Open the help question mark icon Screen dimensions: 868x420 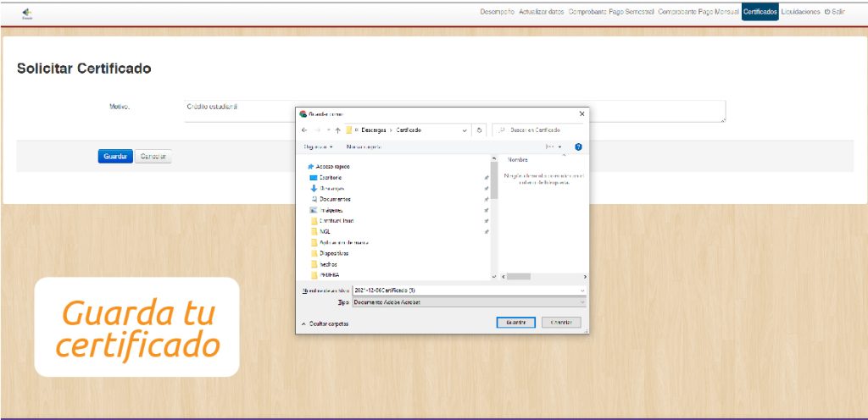tap(578, 146)
